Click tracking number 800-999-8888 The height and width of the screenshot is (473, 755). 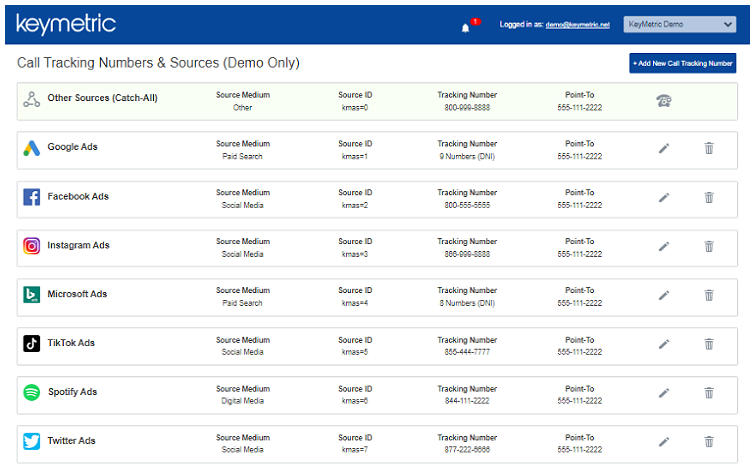click(467, 108)
